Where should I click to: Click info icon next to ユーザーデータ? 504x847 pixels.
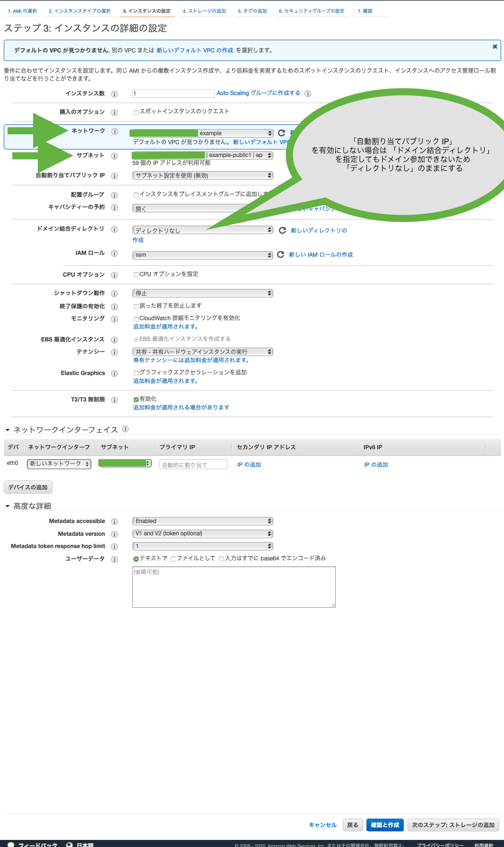[114, 559]
